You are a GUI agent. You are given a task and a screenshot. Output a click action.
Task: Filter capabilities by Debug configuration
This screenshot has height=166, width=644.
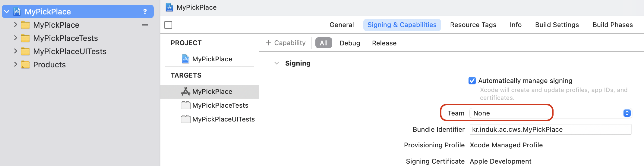[x=350, y=43]
